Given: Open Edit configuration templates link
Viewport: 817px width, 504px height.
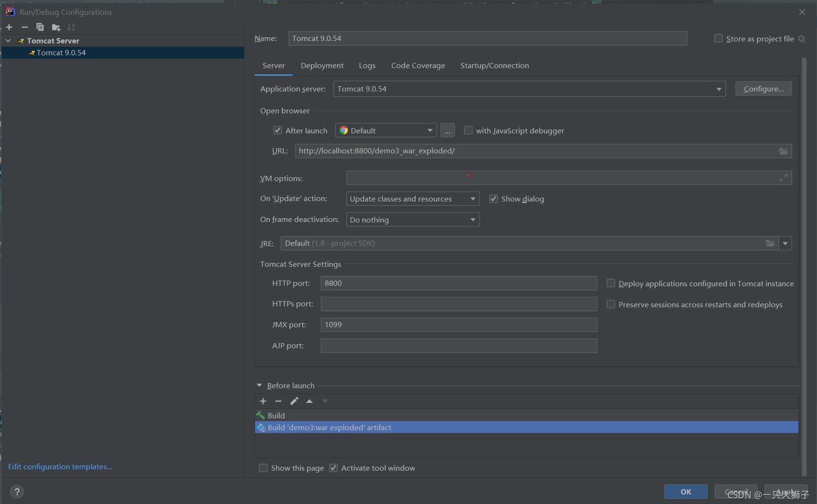Looking at the screenshot, I should 60,466.
